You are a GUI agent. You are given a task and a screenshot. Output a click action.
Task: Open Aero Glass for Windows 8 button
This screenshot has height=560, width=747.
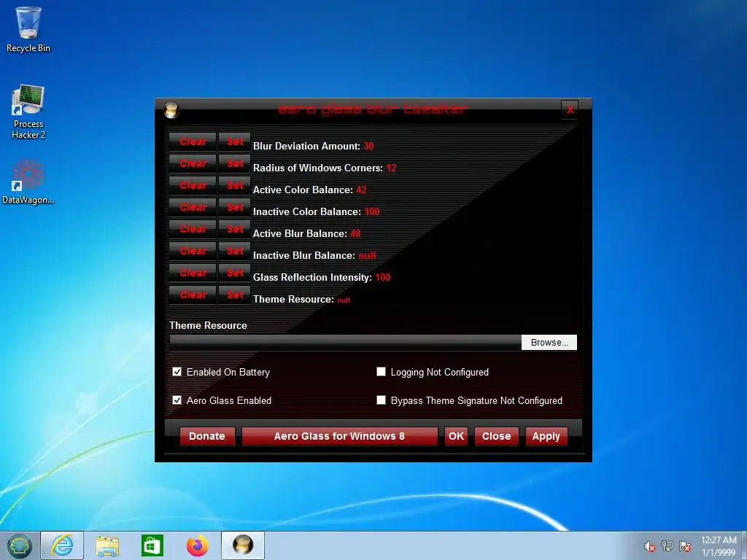(339, 436)
